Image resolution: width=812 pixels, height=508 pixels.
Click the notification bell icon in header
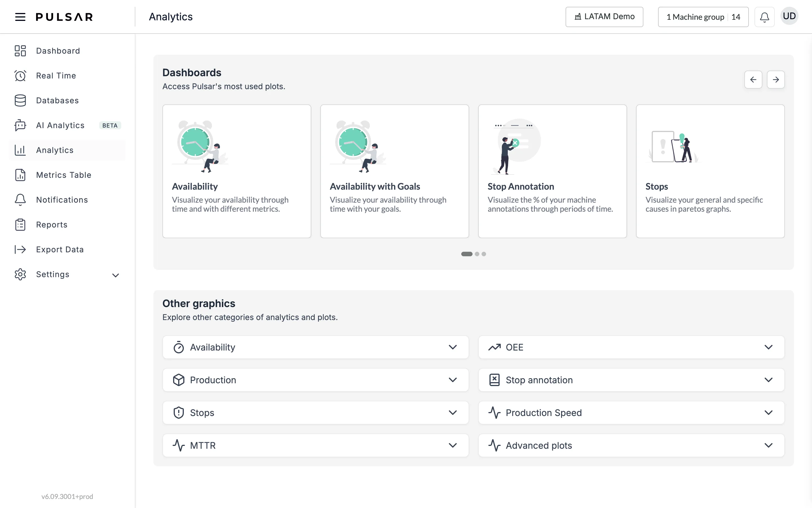coord(764,17)
